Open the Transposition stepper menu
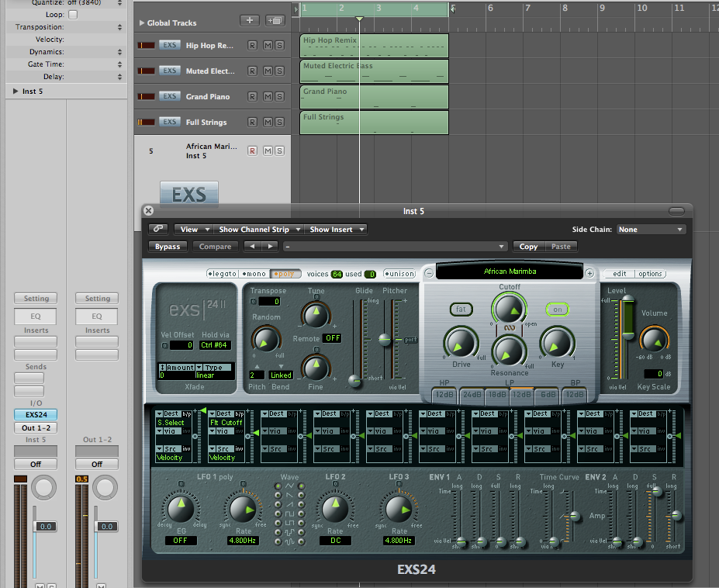 coord(119,27)
